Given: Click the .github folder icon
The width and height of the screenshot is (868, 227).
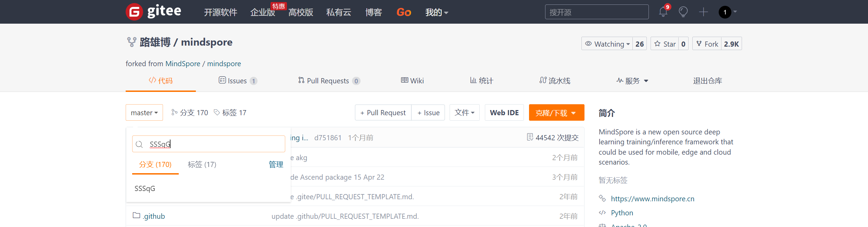Looking at the screenshot, I should (136, 215).
